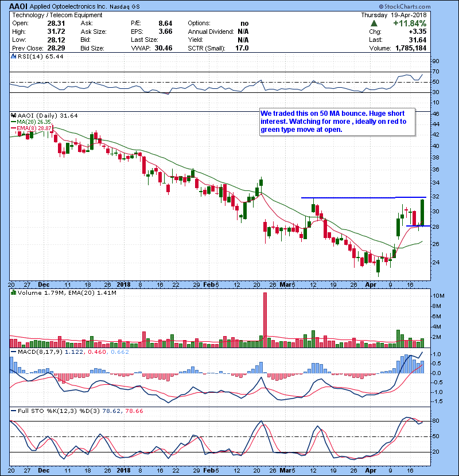
Task: Select the red EMA(8) legend line marker
Action: click(14, 128)
